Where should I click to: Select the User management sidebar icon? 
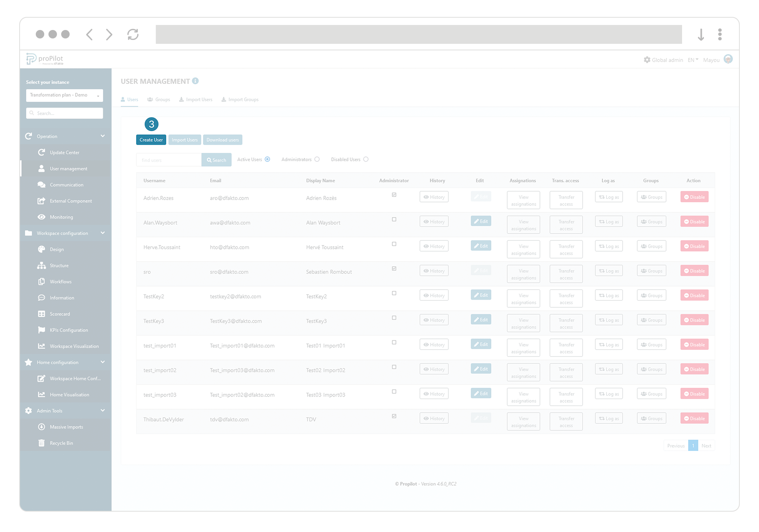[42, 168]
